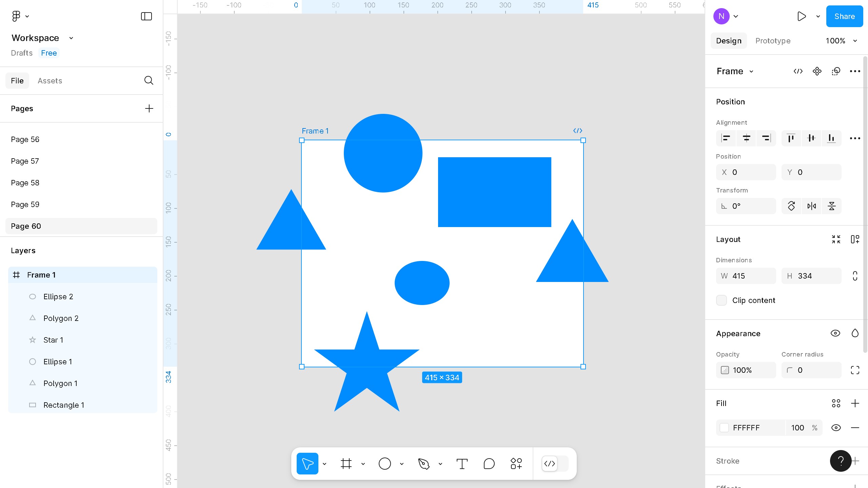Toggle the Dev Mode switch
868x488 pixels.
point(555,464)
